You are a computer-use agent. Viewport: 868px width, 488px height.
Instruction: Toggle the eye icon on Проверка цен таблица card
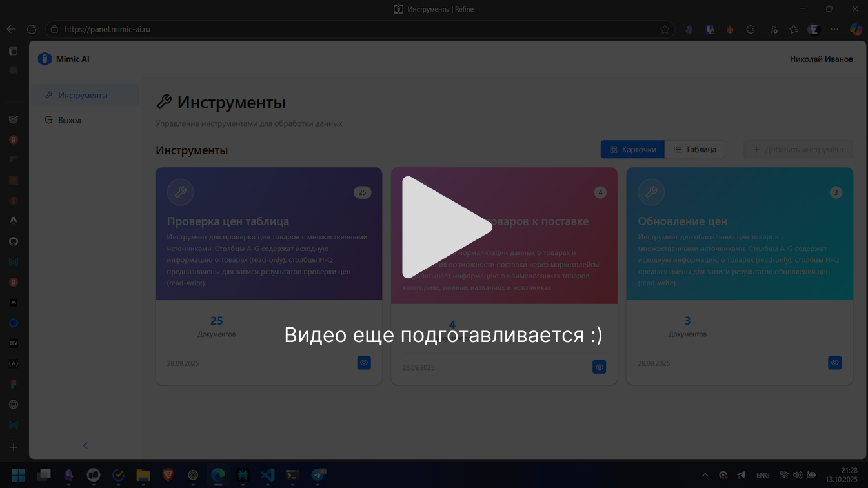point(364,363)
